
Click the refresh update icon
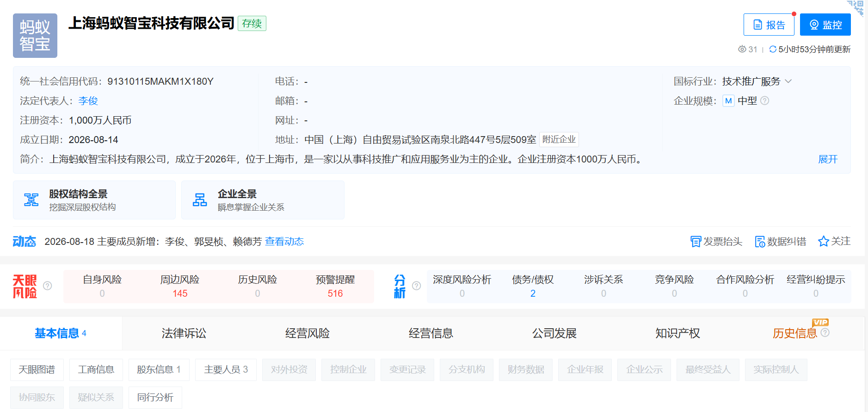pyautogui.click(x=772, y=49)
